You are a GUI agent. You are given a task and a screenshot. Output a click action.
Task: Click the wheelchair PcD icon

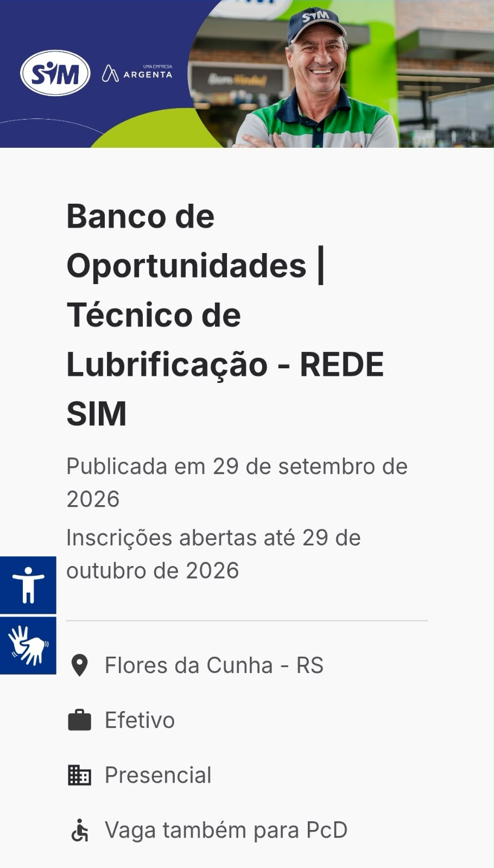tap(80, 830)
